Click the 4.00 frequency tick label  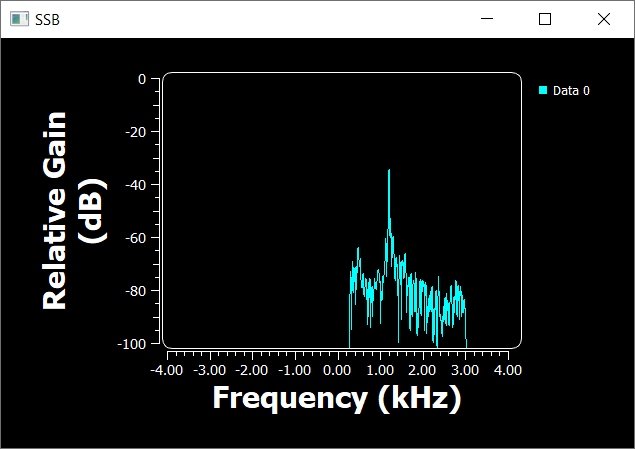(x=508, y=370)
